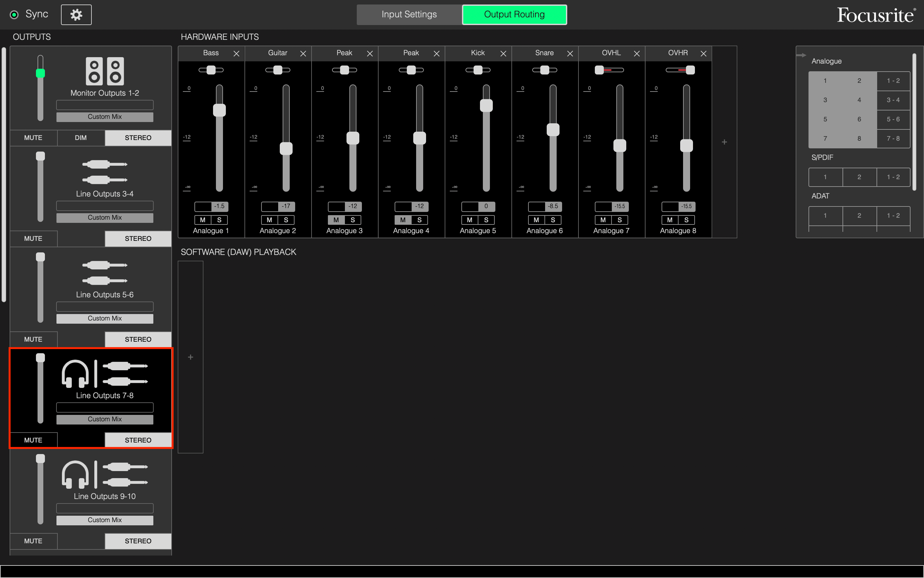Select Analogue input pair 3-4
This screenshot has width=924, height=578.
[x=893, y=100]
